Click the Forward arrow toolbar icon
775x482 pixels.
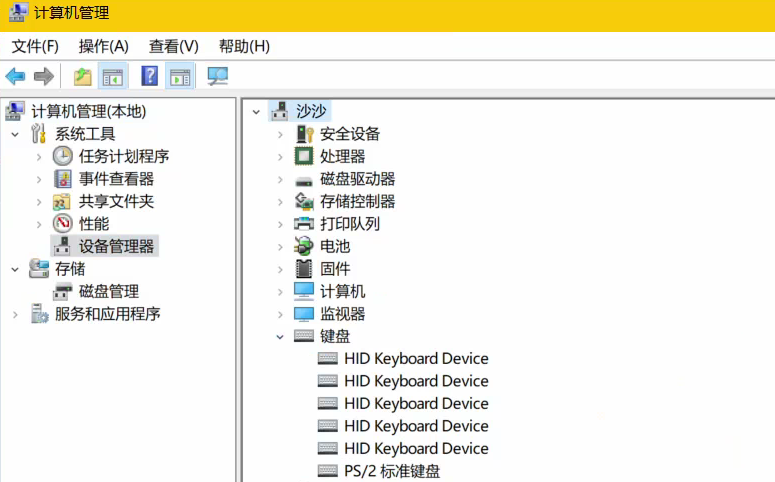[43, 77]
